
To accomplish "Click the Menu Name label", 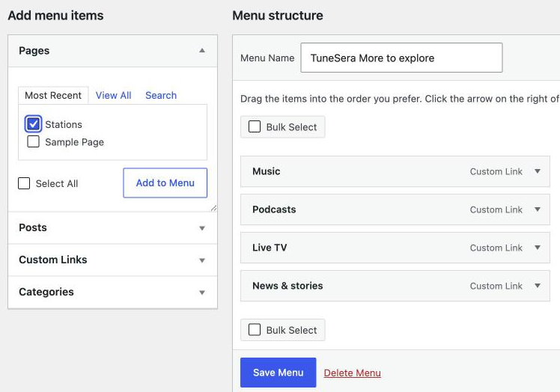I will (x=267, y=58).
